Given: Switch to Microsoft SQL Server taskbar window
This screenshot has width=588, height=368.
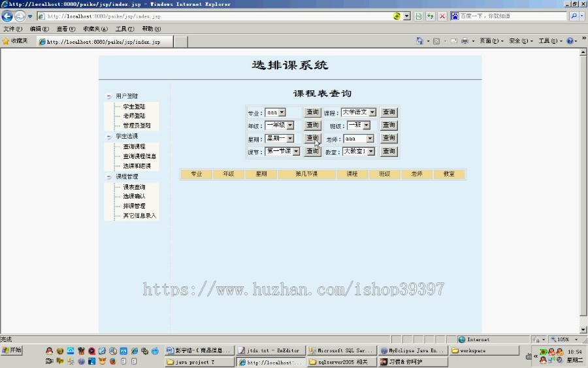Looking at the screenshot, I should [x=342, y=350].
